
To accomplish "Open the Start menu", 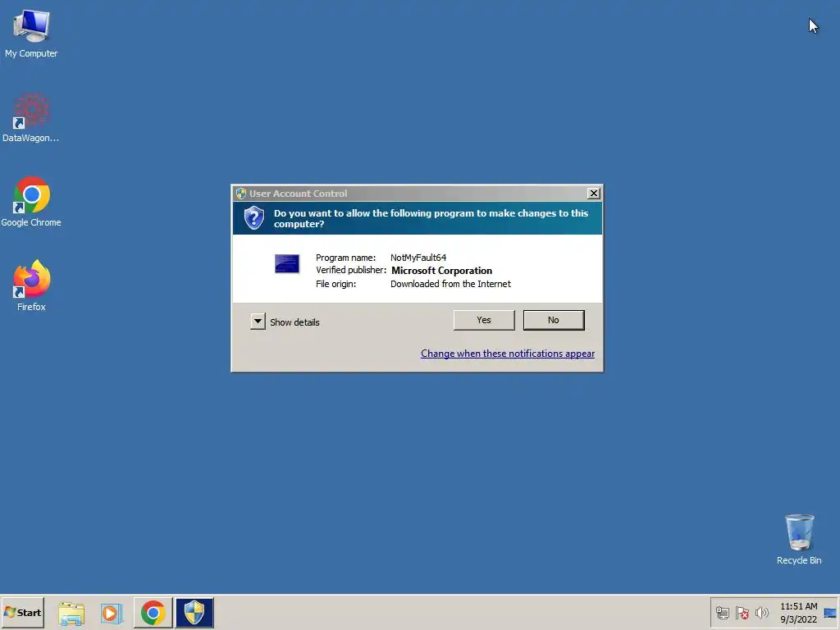I will (x=22, y=612).
